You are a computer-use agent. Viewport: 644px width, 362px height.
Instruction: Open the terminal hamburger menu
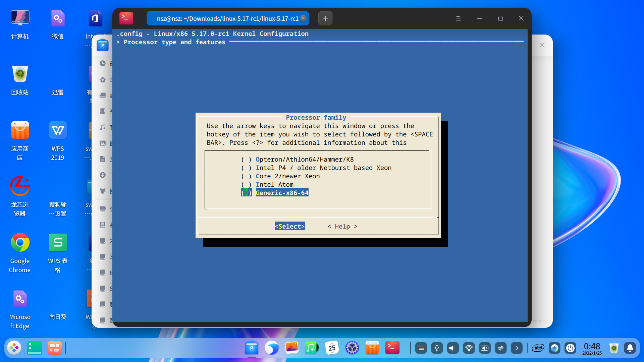(458, 18)
